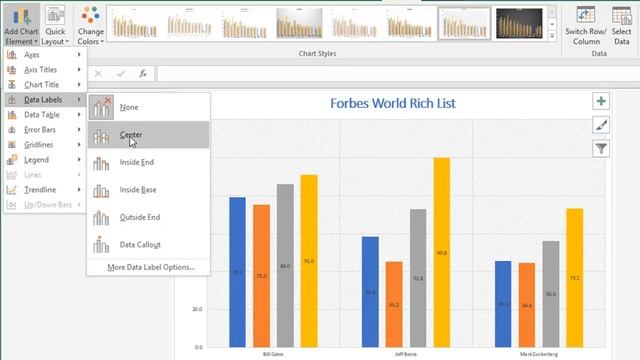Click into the formula bar input

pyautogui.click(x=398, y=74)
